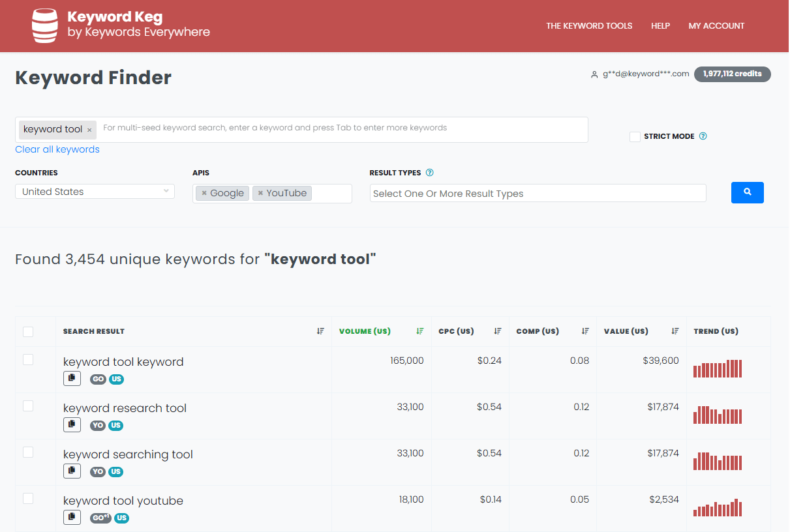The width and height of the screenshot is (790, 532).
Task: Click the account email g**d@keyword***.com
Action: click(x=646, y=74)
